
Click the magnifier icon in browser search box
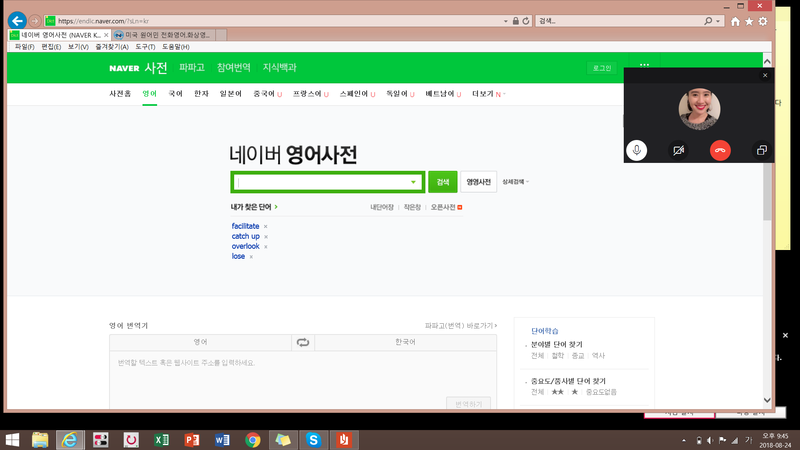click(x=708, y=21)
